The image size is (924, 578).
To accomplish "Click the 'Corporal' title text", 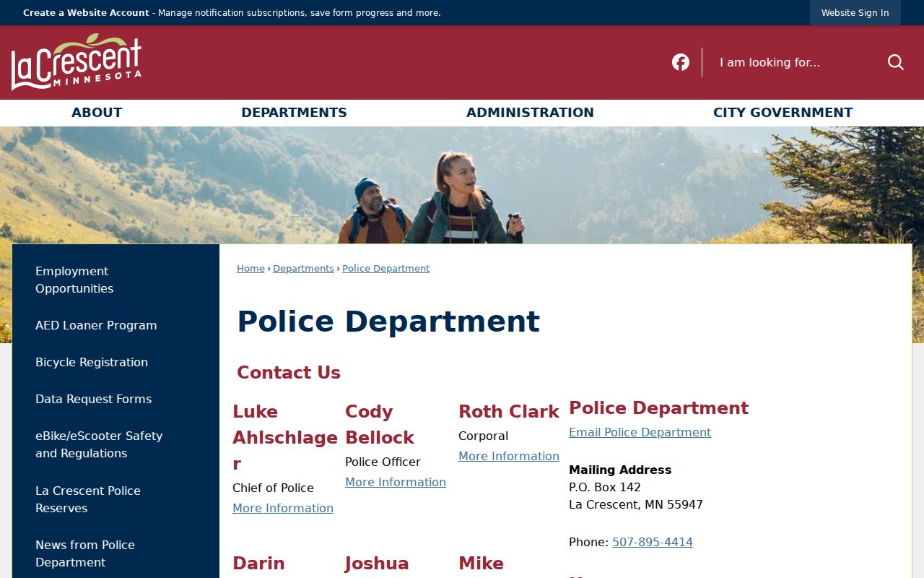I will point(483,436).
